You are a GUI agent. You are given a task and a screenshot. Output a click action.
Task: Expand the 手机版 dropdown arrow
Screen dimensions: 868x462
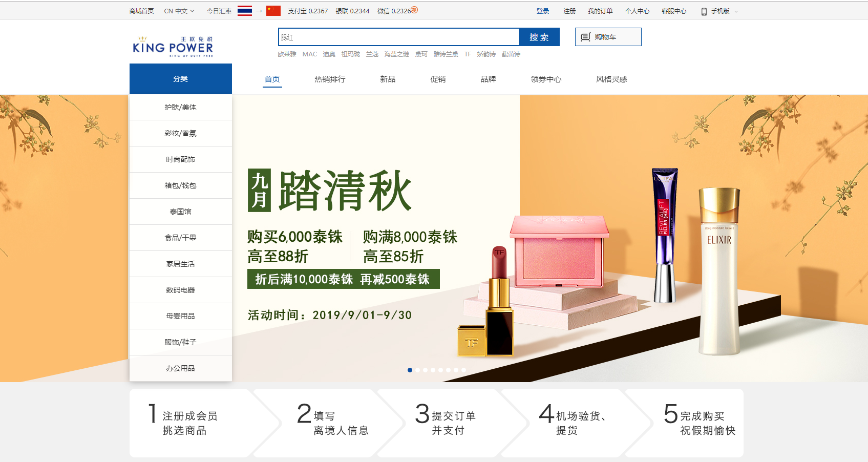pos(736,11)
